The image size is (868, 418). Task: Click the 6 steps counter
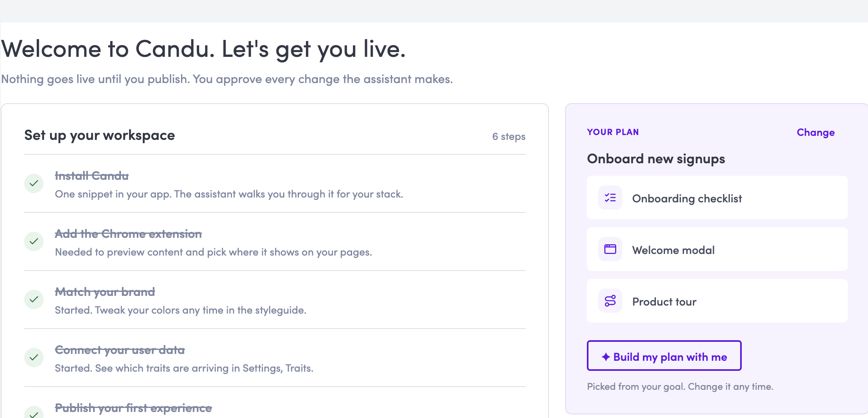coord(509,137)
